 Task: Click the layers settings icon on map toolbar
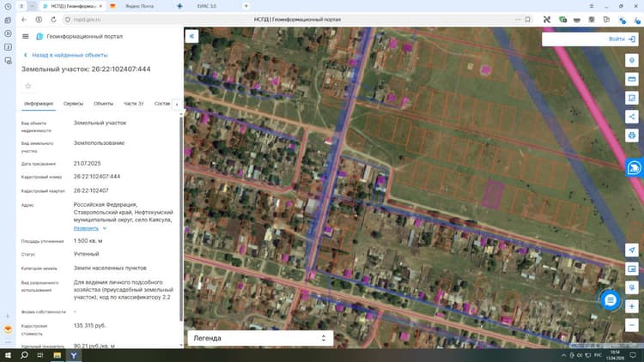click(x=632, y=60)
